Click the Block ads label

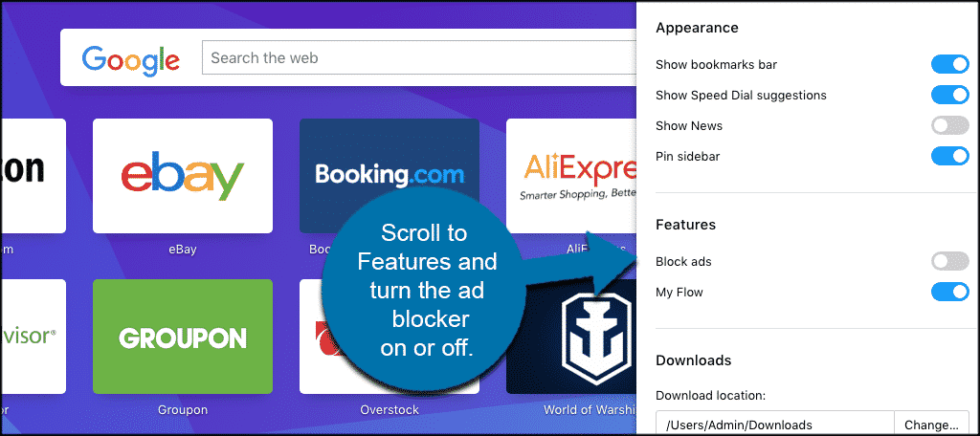(683, 262)
